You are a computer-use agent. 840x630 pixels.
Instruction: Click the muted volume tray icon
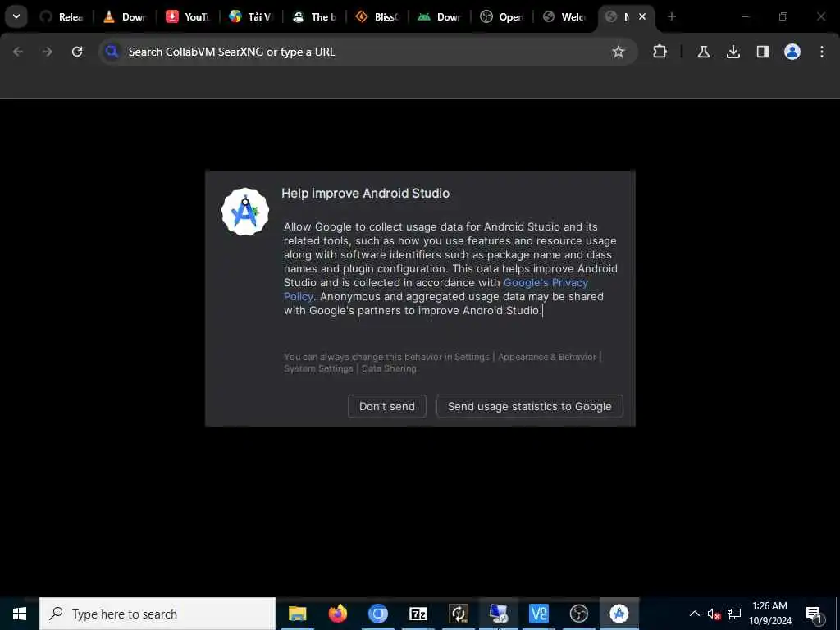click(x=714, y=614)
